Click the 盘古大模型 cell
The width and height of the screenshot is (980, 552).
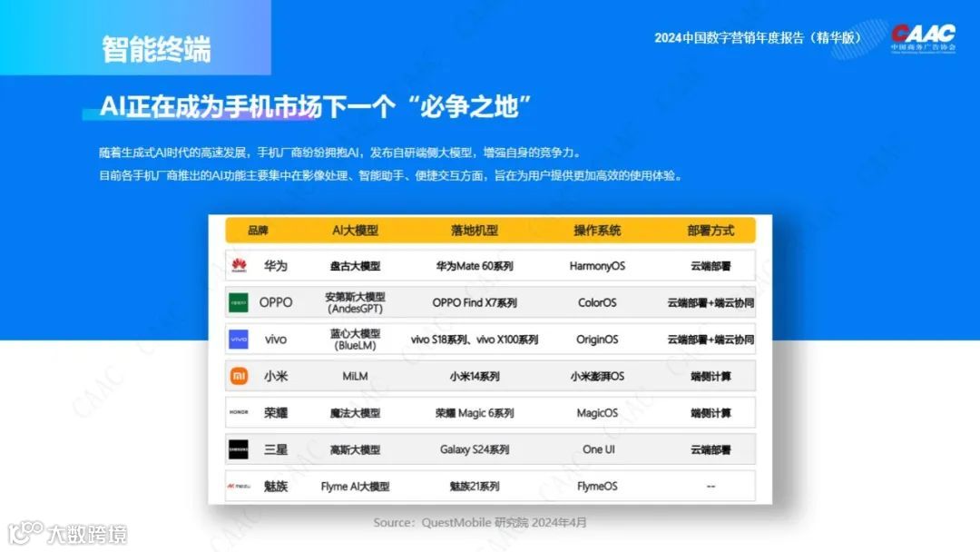coord(355,266)
